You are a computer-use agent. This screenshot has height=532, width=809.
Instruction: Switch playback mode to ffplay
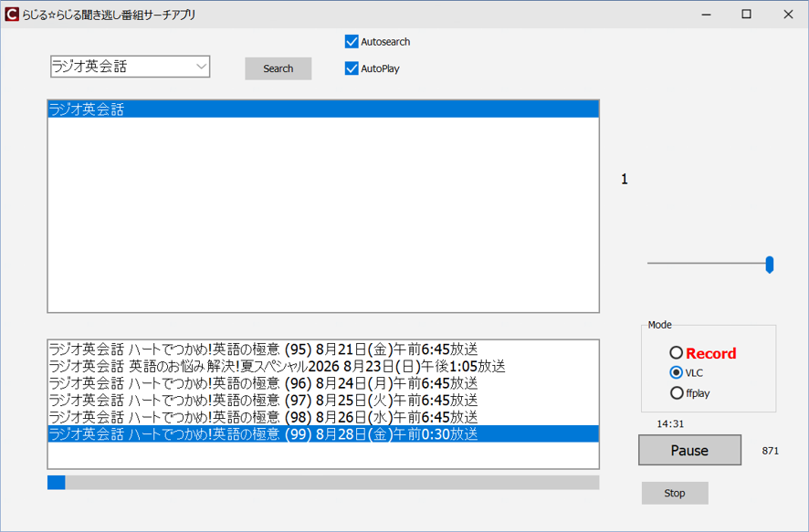coord(676,392)
